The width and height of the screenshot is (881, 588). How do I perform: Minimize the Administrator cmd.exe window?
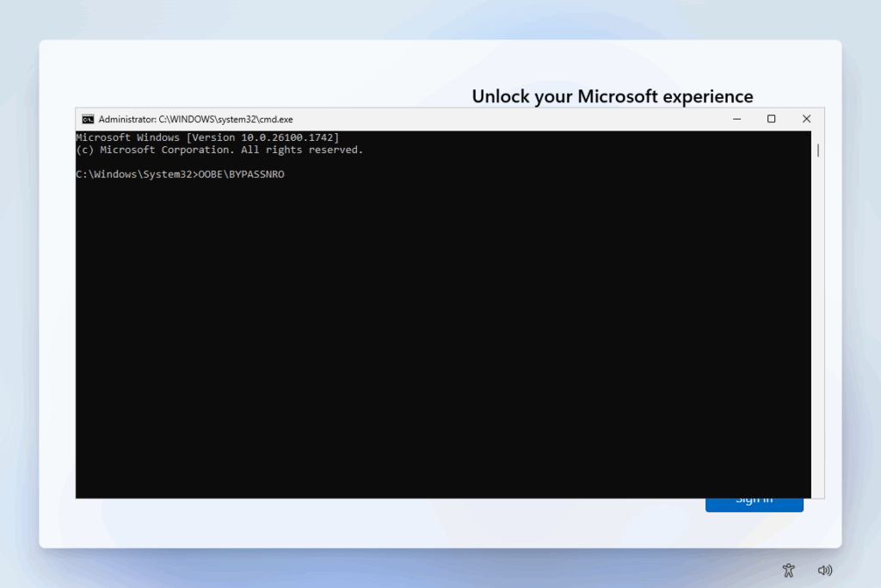736,119
